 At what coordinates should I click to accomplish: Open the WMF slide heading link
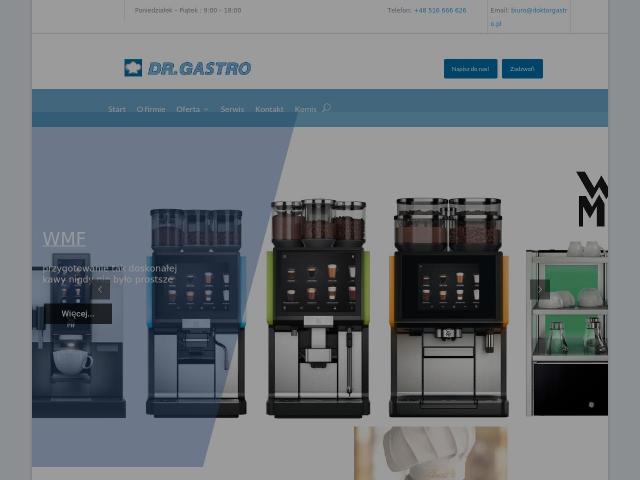pos(64,239)
